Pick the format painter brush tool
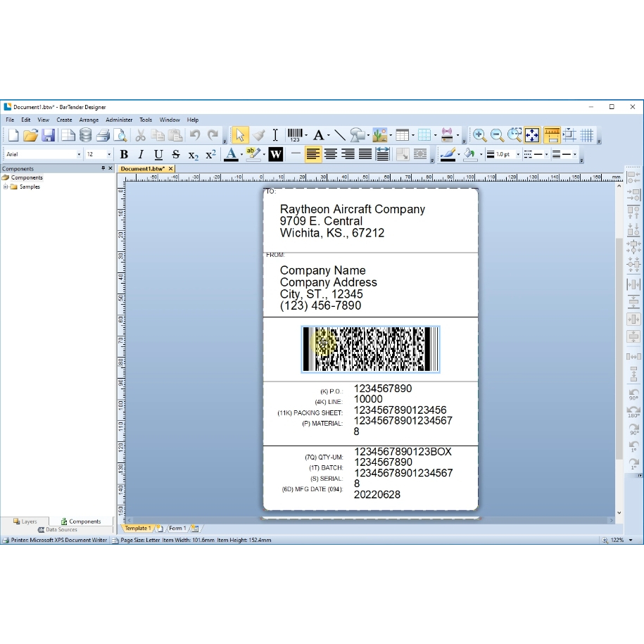The width and height of the screenshot is (644, 644). pyautogui.click(x=258, y=135)
